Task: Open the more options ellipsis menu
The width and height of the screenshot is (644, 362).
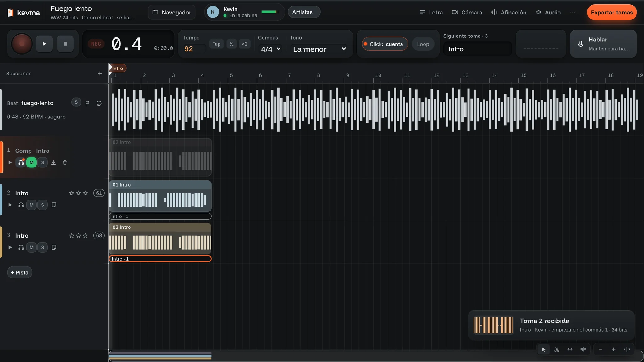Action: pos(573,12)
